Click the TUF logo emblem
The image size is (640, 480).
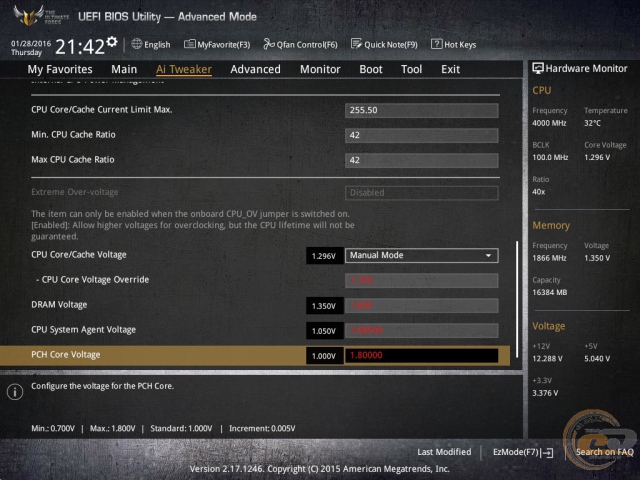tap(29, 15)
